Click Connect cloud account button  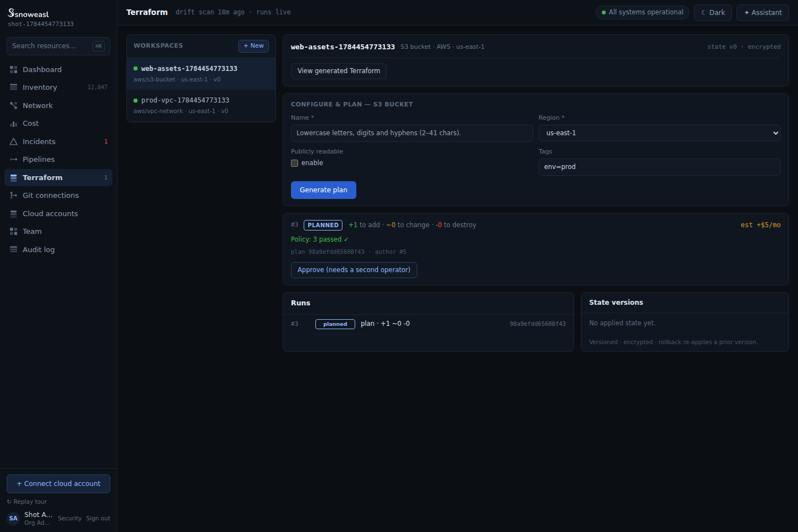coord(58,484)
